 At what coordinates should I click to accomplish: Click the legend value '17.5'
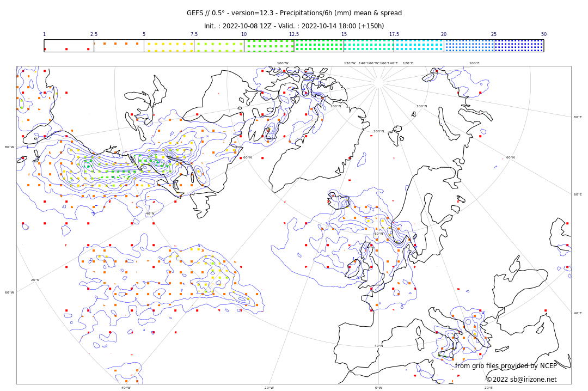click(x=394, y=34)
